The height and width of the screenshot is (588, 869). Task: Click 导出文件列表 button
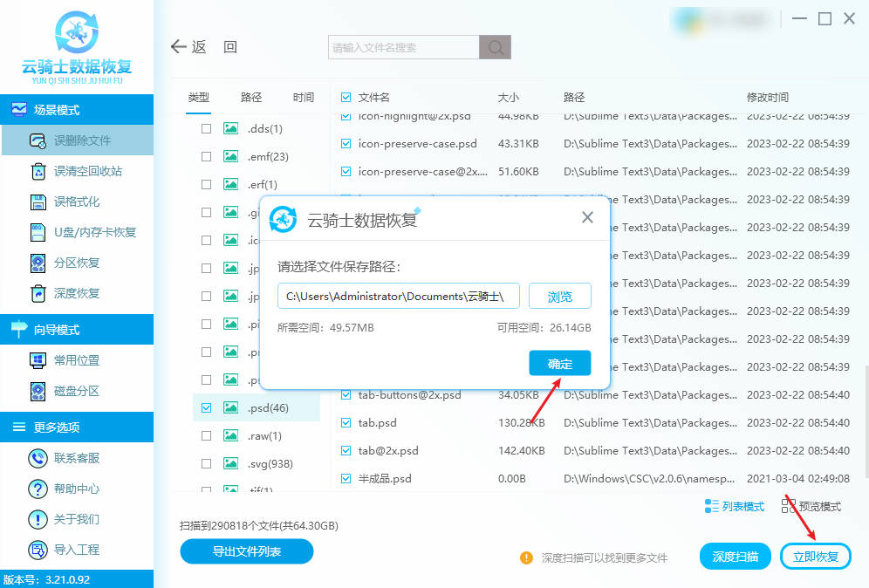pos(247,551)
